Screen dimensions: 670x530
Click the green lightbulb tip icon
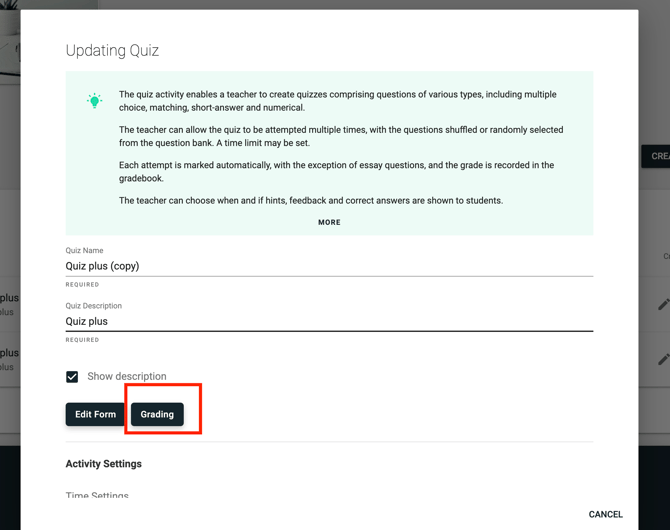[x=94, y=101]
